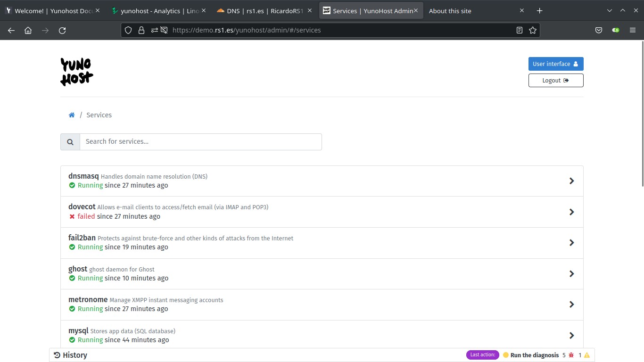Reload the page in the browser

(62, 30)
